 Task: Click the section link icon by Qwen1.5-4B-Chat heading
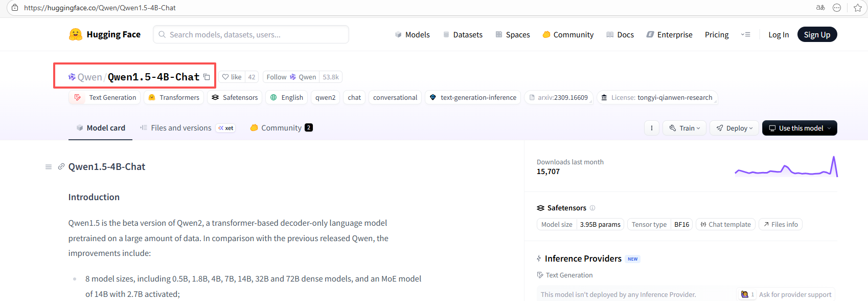(61, 167)
